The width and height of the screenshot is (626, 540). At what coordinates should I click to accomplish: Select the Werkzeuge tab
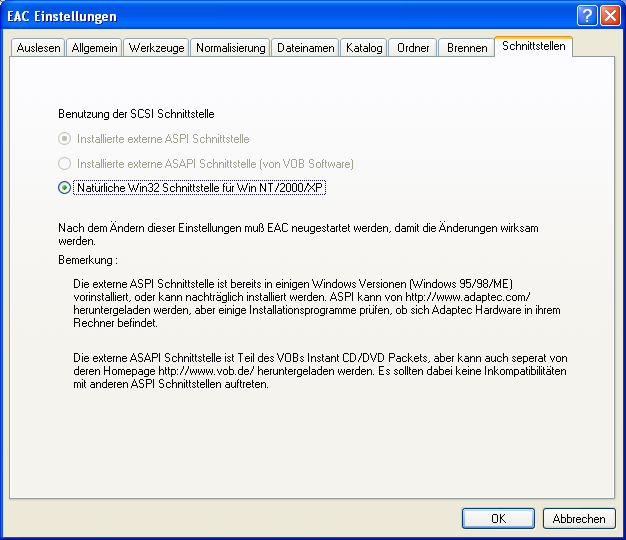[156, 48]
